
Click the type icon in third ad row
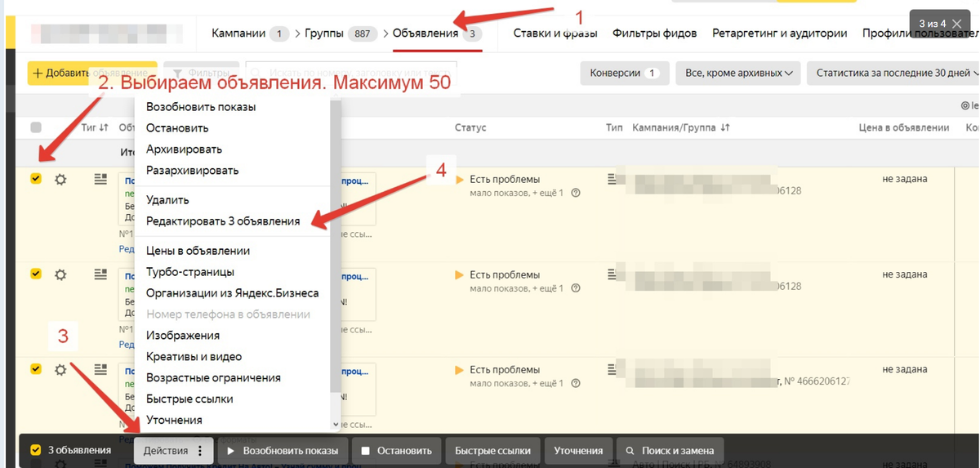pyautogui.click(x=612, y=369)
